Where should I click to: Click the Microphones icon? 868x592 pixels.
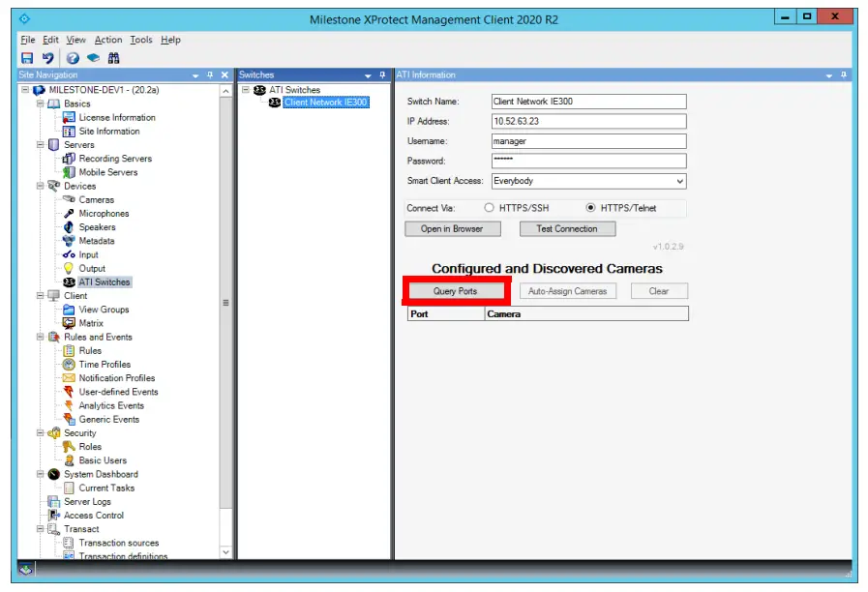69,213
